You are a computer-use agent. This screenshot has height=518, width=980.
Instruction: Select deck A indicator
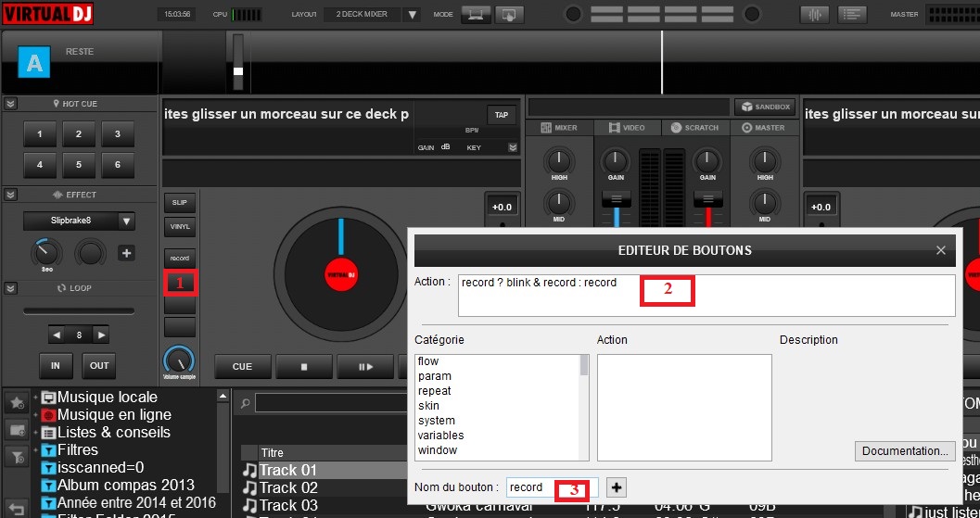tap(33, 62)
